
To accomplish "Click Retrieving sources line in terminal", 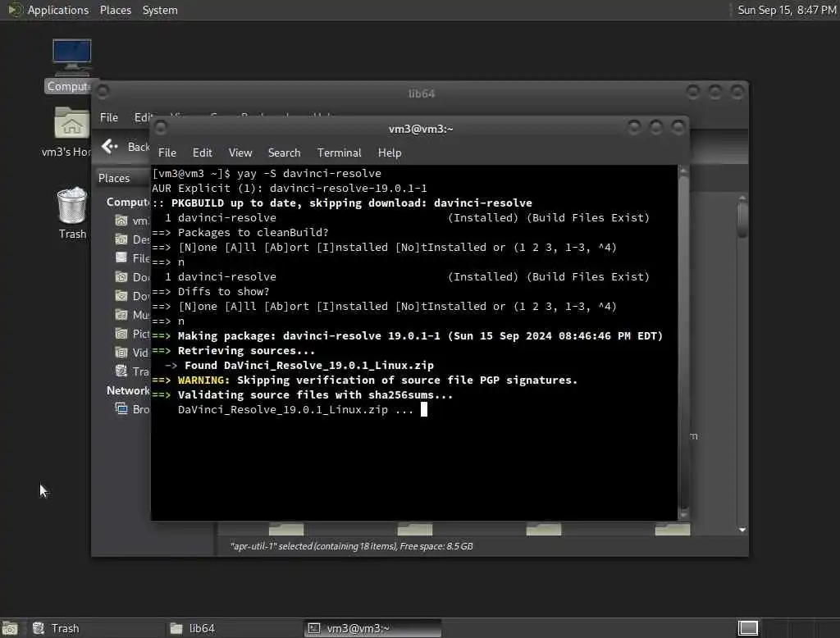I will [234, 350].
